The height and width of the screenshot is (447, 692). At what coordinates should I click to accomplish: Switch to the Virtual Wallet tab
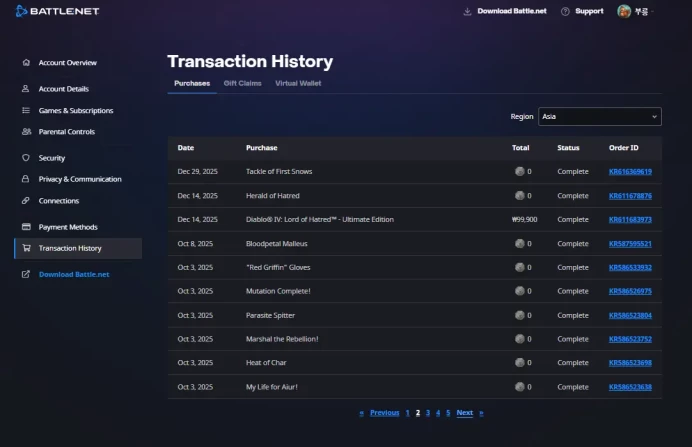coord(298,83)
